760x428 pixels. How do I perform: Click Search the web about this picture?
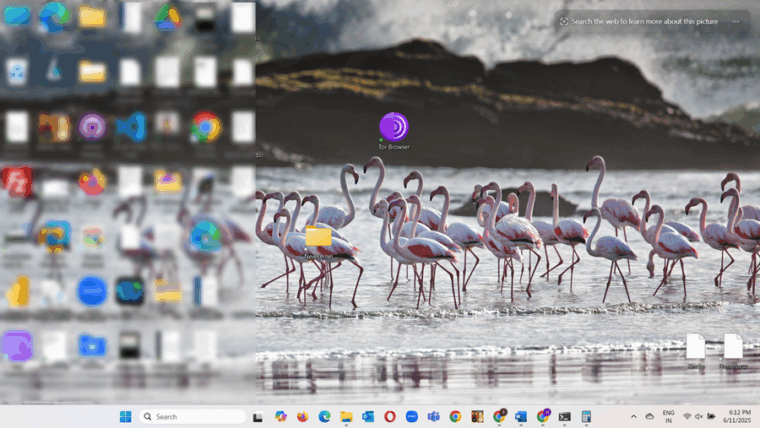click(639, 21)
